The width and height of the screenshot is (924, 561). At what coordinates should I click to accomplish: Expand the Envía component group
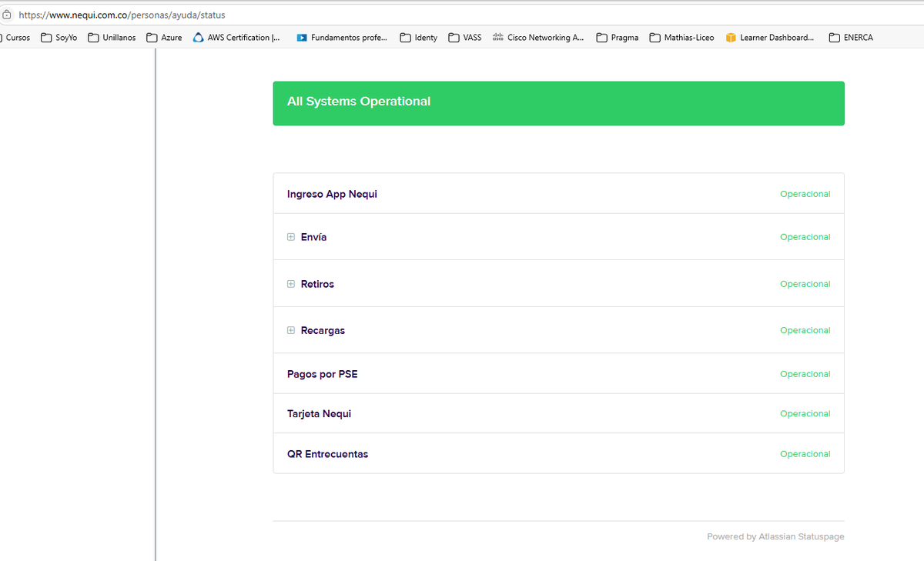click(x=291, y=237)
